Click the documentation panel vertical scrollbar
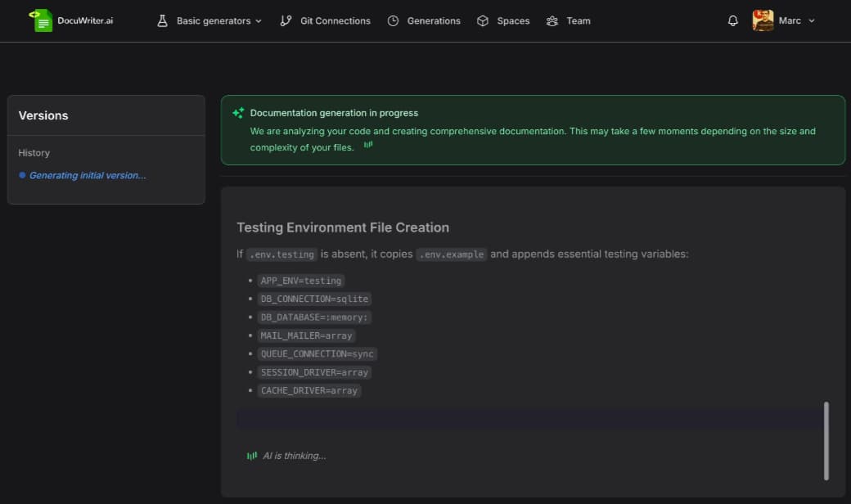 826,440
